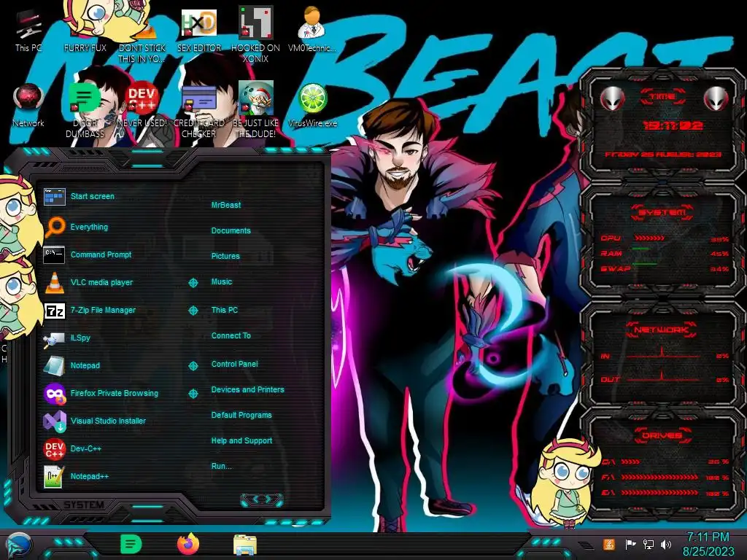This screenshot has width=747, height=560.
Task: Open Firefox from the taskbar
Action: click(x=188, y=544)
